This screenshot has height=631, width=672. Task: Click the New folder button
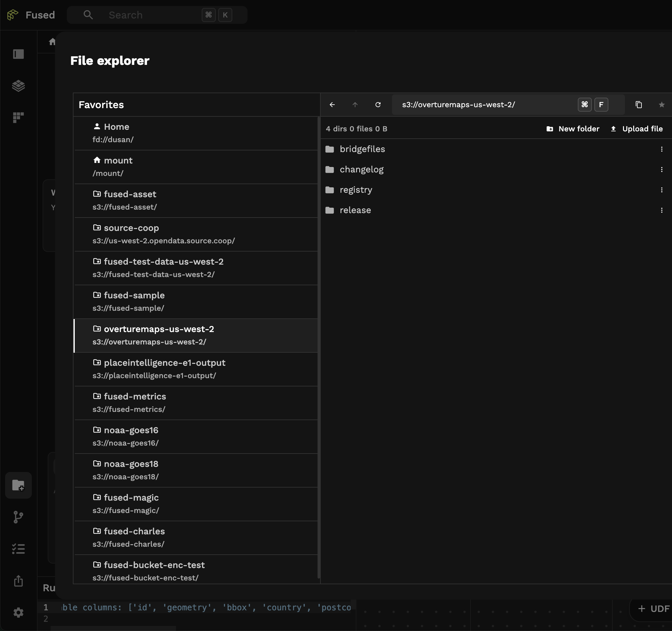click(573, 129)
